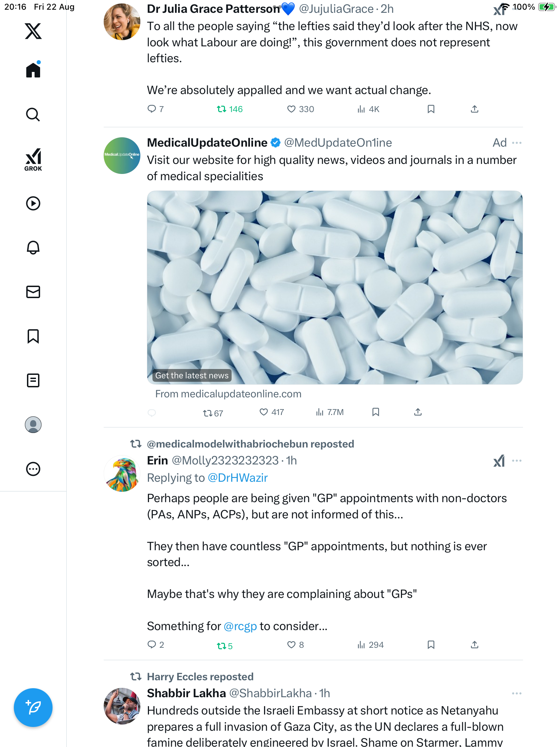The height and width of the screenshot is (747, 560).
Task: Open the pills image in MedicalUpdateOnline ad
Action: coord(335,287)
